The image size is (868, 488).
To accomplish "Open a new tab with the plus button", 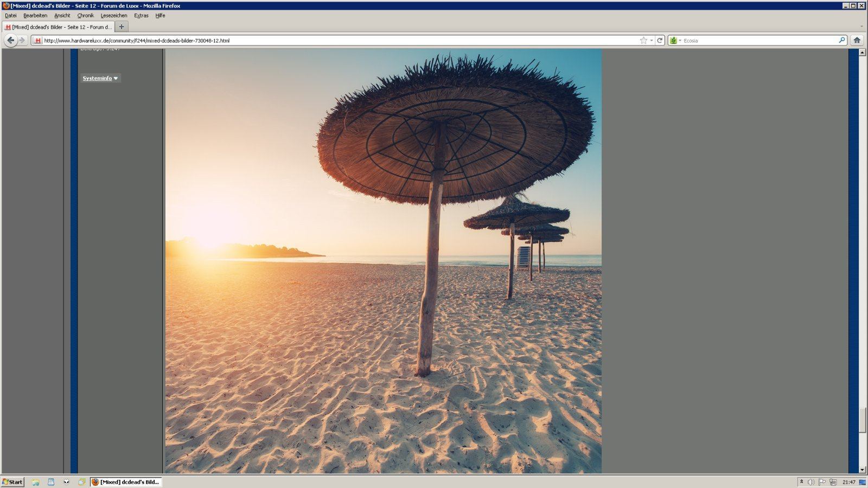I will click(x=122, y=27).
